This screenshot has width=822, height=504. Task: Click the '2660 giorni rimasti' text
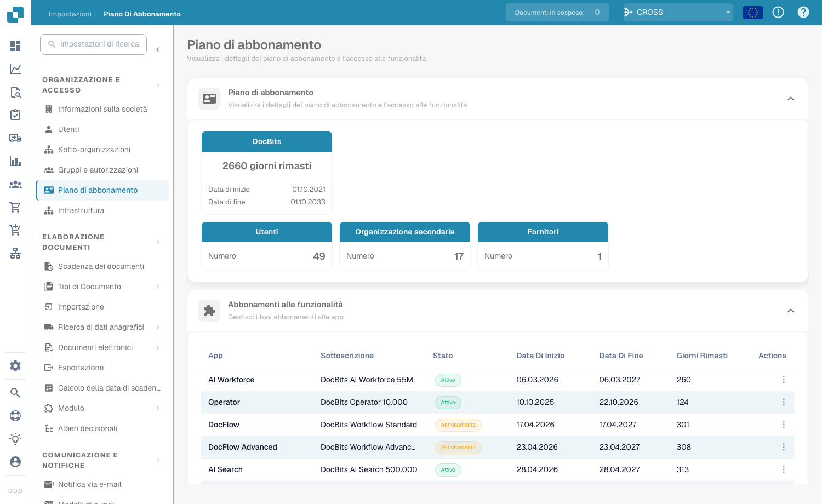pyautogui.click(x=267, y=166)
